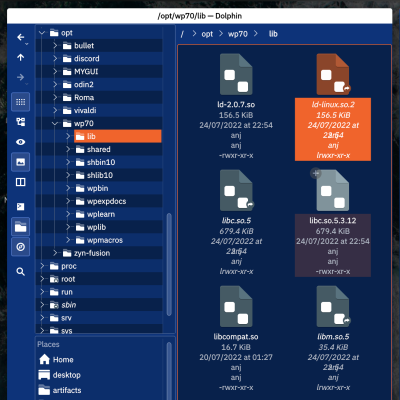
Task: Expand the vivaldi folder
Action: coord(55,110)
